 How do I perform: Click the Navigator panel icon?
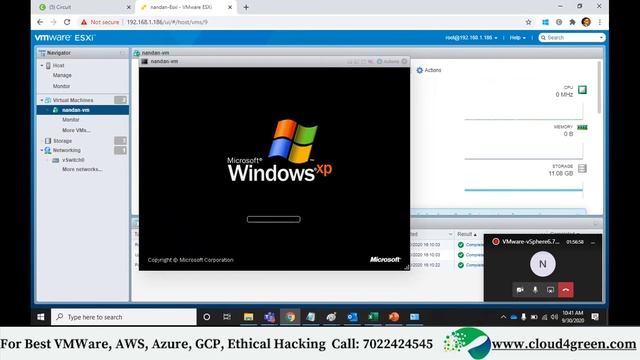click(42, 53)
